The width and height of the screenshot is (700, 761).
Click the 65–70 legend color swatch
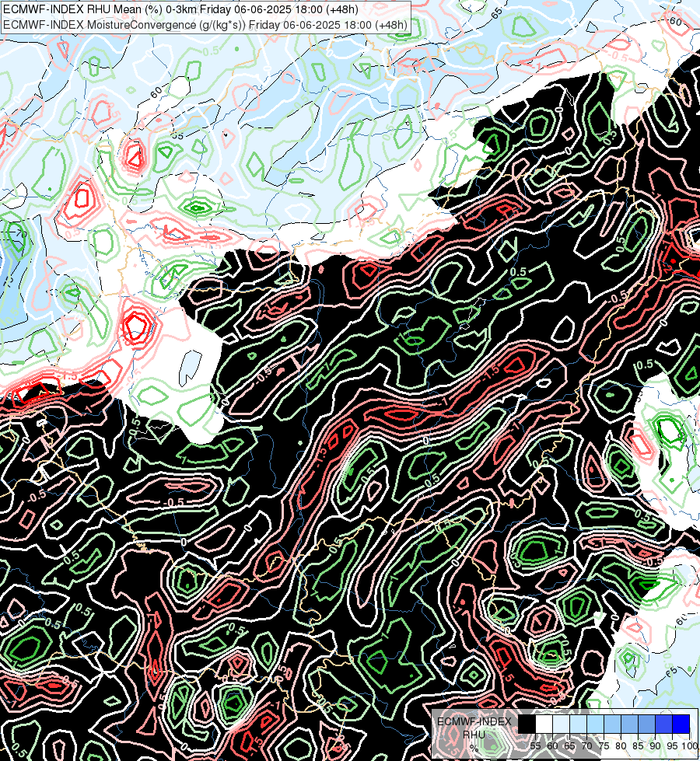click(578, 724)
